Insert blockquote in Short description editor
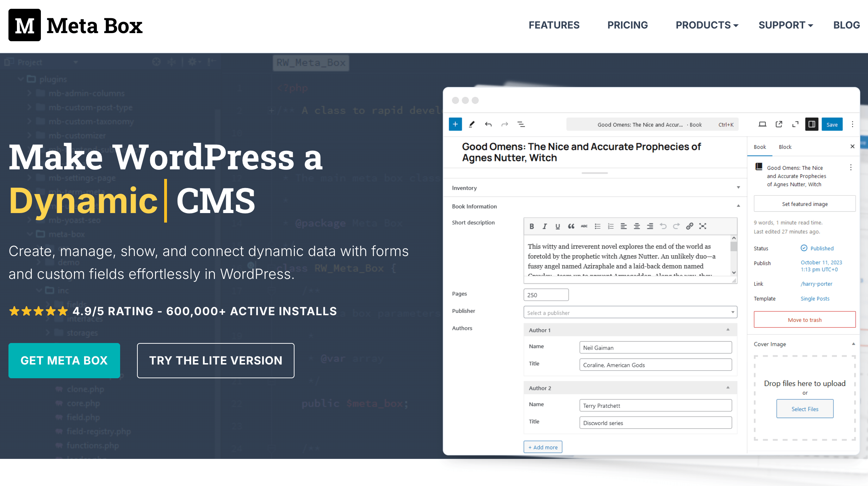 click(x=571, y=226)
